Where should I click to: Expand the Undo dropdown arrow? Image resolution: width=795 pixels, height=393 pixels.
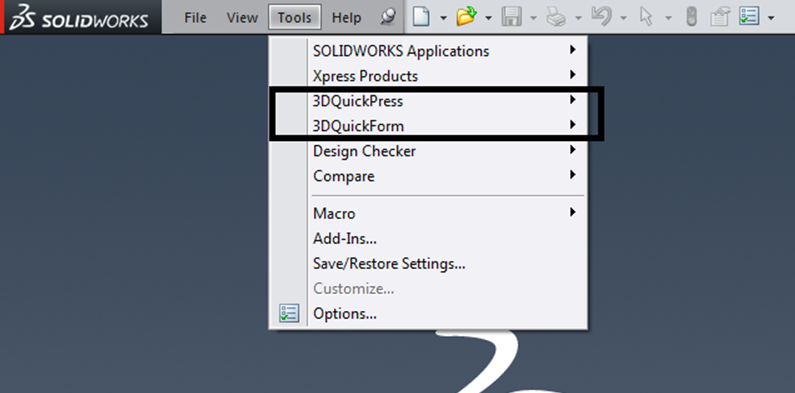point(623,18)
